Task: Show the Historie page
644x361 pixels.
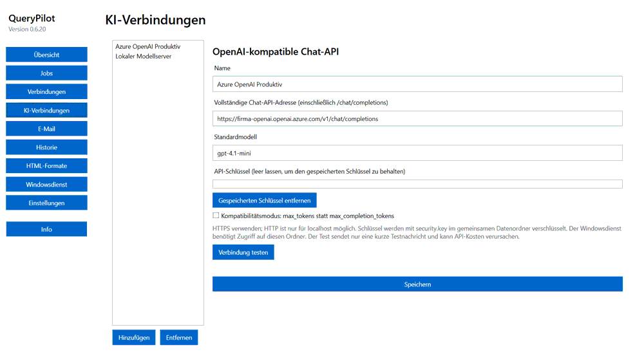Action: (46, 147)
